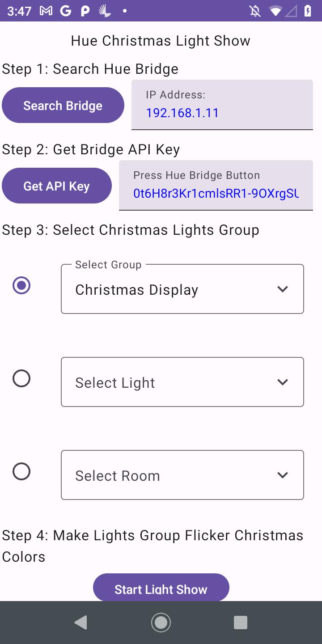
Task: Tap the P notification icon in status bar
Action: point(85,11)
